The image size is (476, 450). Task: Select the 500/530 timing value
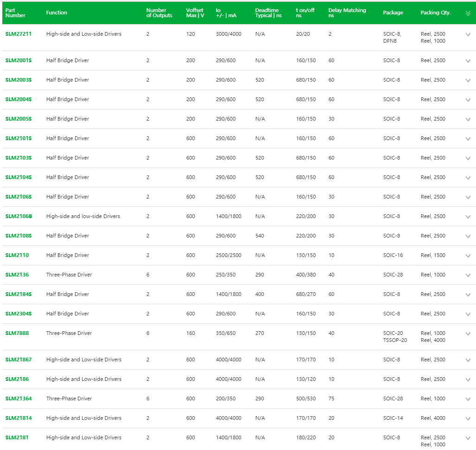[x=306, y=399]
